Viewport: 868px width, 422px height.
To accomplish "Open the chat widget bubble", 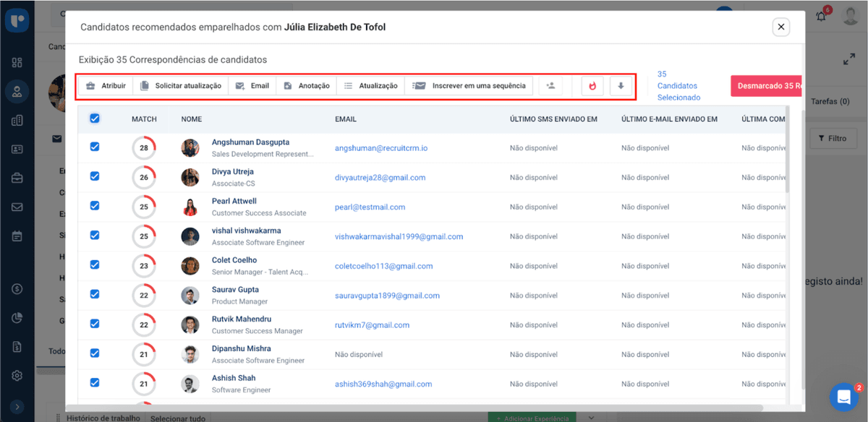I will [843, 397].
